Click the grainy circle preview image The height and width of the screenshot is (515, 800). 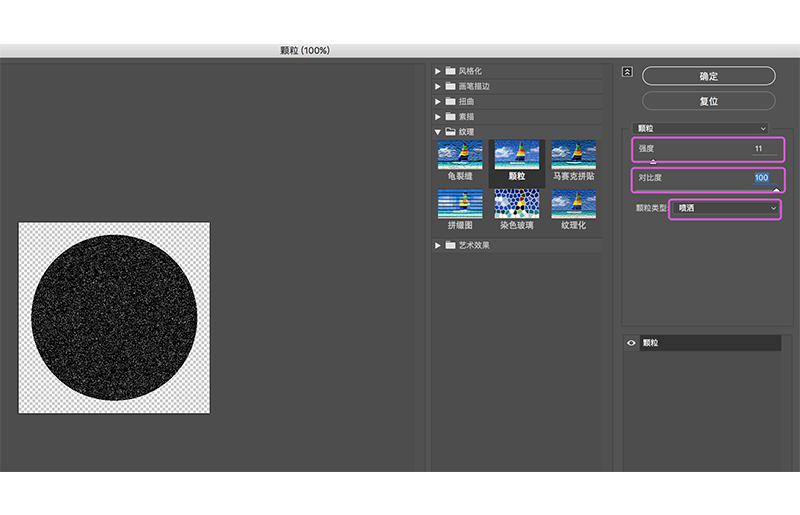pyautogui.click(x=114, y=317)
